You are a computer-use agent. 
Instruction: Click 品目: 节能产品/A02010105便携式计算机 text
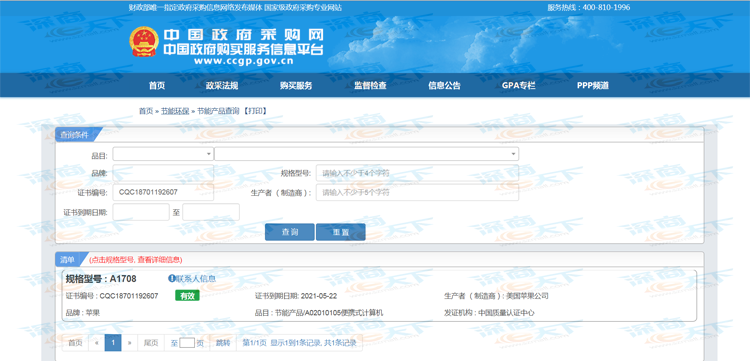click(x=319, y=313)
